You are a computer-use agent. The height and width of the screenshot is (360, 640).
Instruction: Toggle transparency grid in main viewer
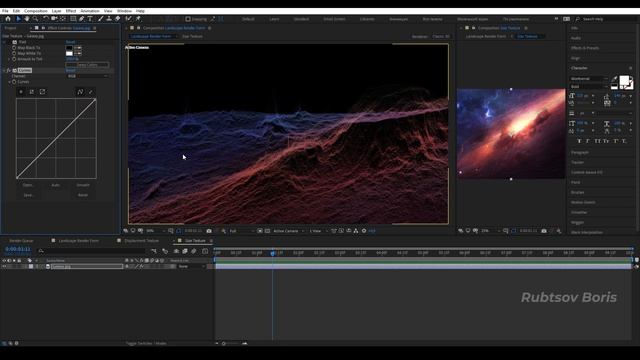(267, 231)
